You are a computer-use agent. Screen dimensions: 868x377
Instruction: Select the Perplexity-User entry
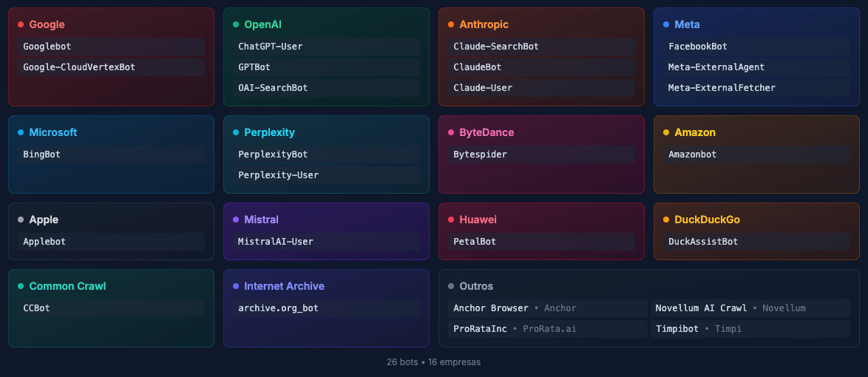click(326, 175)
